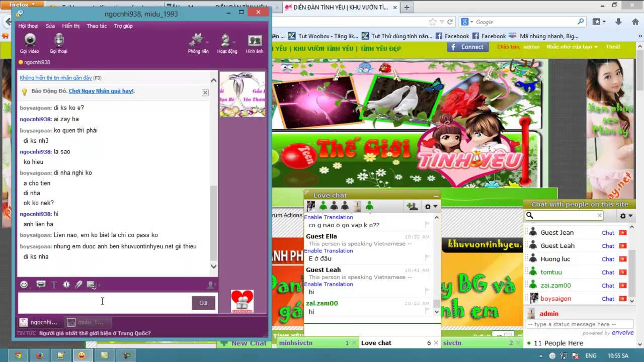This screenshot has height=362, width=644.
Task: Flag the 'E ở đâu' message
Action: (427, 258)
